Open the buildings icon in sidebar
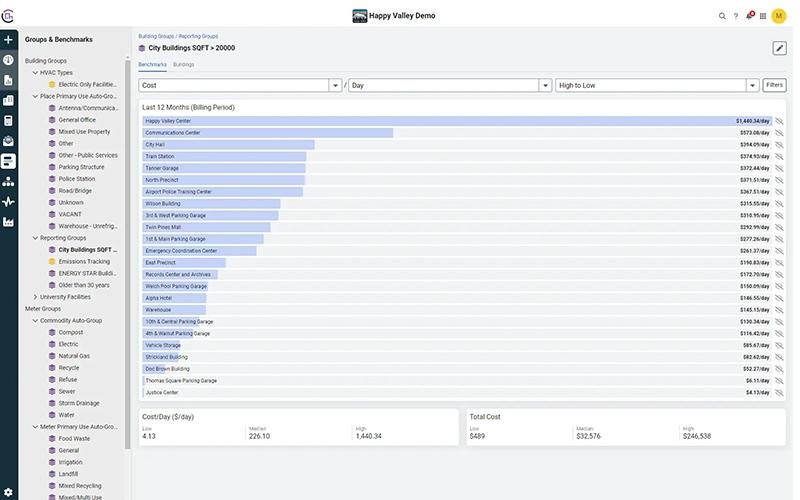The image size is (800, 500). click(8, 101)
